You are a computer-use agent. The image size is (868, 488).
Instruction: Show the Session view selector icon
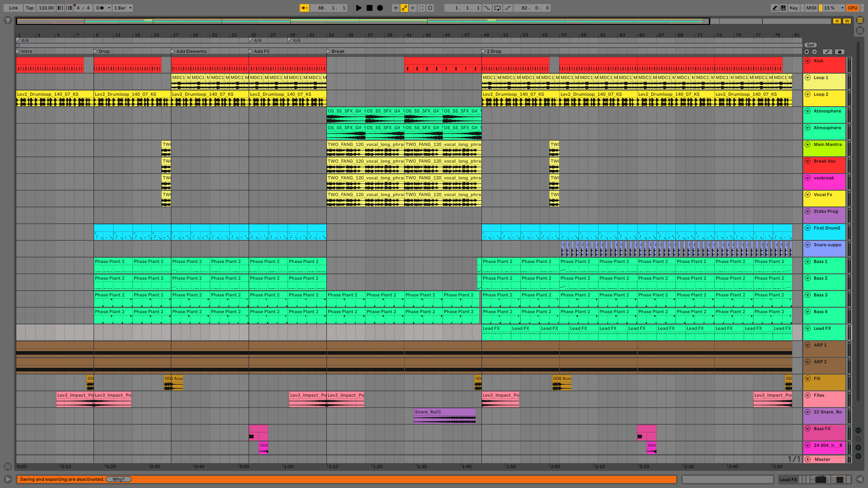tap(860, 30)
